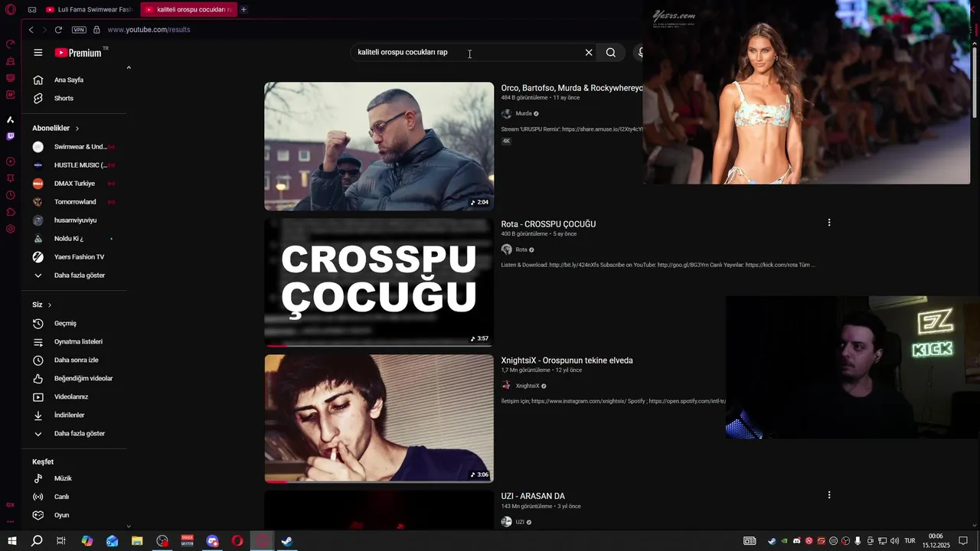This screenshot has height=551, width=980.
Task: Clear the search query with X
Action: (589, 53)
